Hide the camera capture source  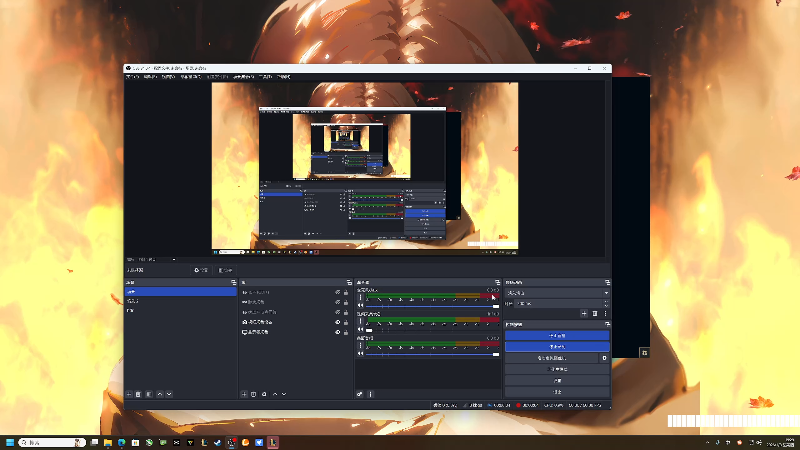tap(338, 322)
